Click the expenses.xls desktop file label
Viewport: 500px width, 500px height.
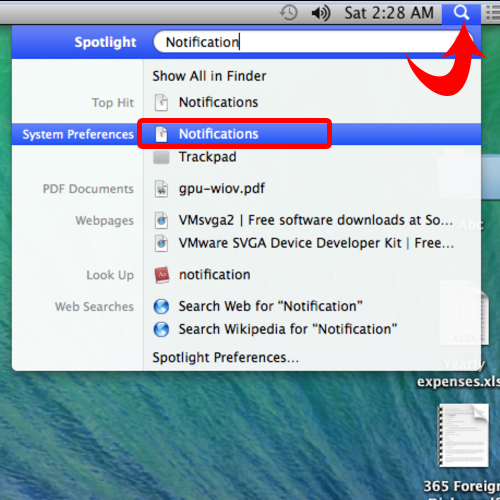[x=458, y=381]
